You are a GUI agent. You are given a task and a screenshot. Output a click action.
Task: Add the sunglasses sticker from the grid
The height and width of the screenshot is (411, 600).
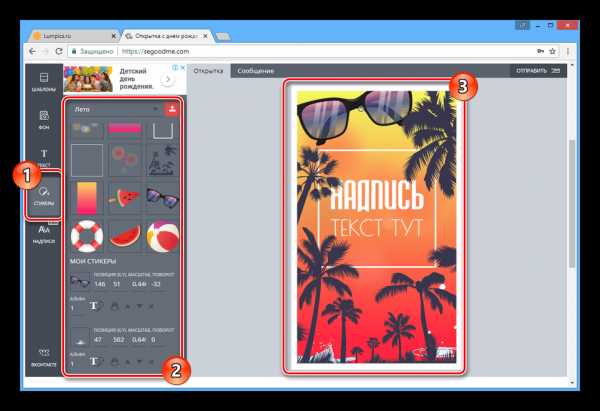click(163, 198)
